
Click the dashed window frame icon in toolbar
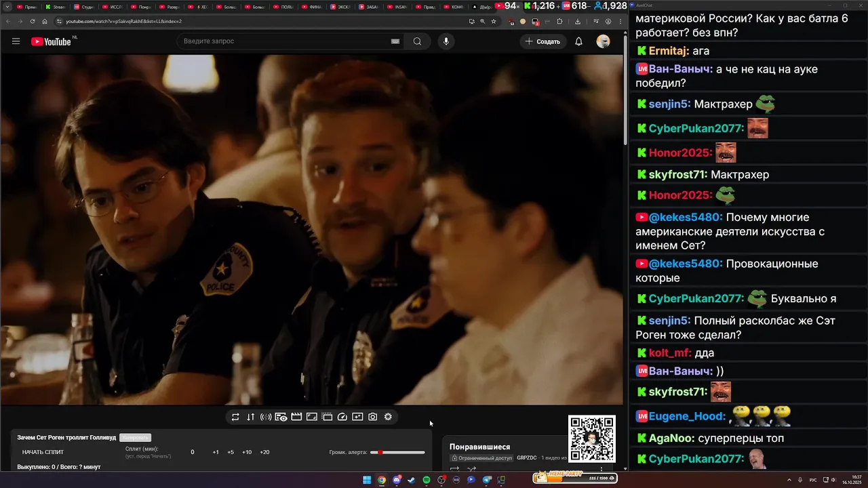[327, 417]
